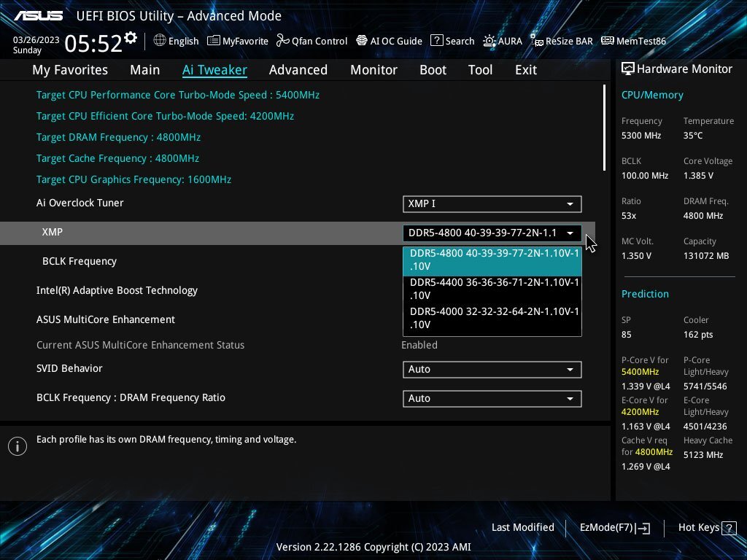The image size is (747, 560).
Task: Go to the Advanced tab
Action: pyautogui.click(x=298, y=70)
